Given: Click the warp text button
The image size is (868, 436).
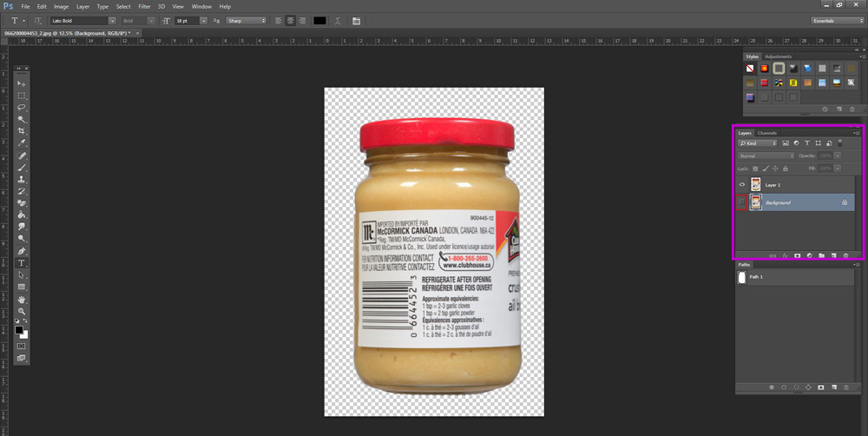Looking at the screenshot, I should (338, 20).
